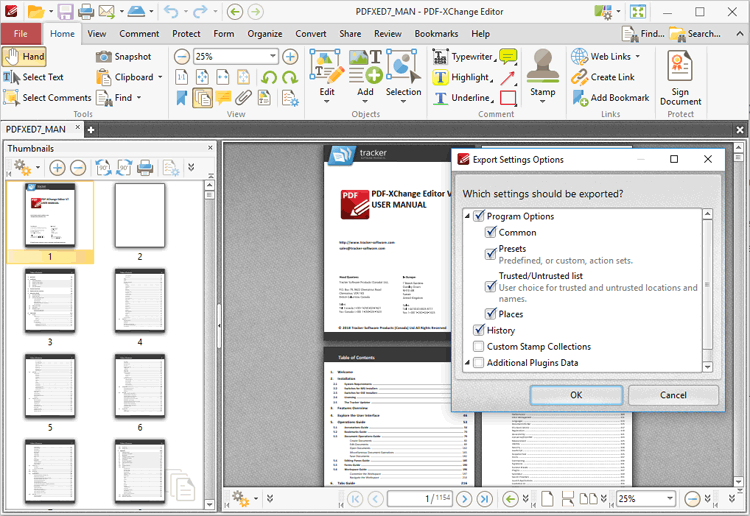Viewport: 750px width, 516px height.
Task: Click the page number input field
Action: pos(420,499)
